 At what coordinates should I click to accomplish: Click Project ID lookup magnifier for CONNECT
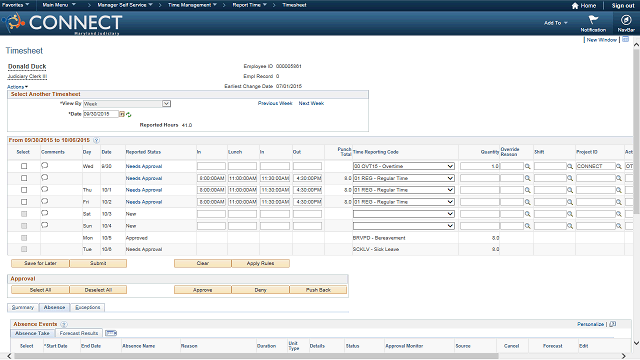click(619, 167)
